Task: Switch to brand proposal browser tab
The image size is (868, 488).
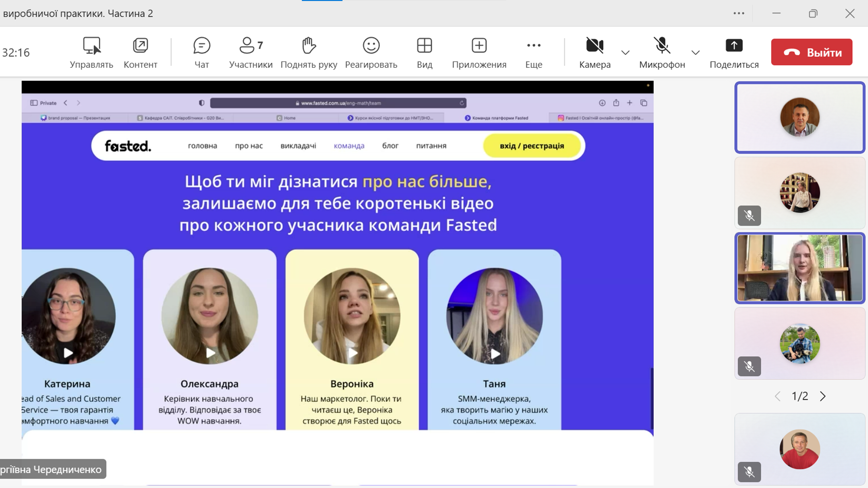Action: 75,118
